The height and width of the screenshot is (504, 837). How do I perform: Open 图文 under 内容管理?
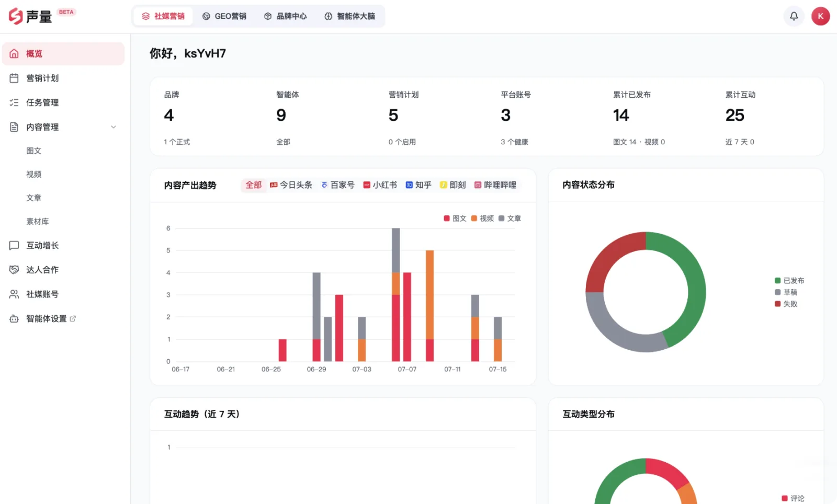tap(34, 151)
